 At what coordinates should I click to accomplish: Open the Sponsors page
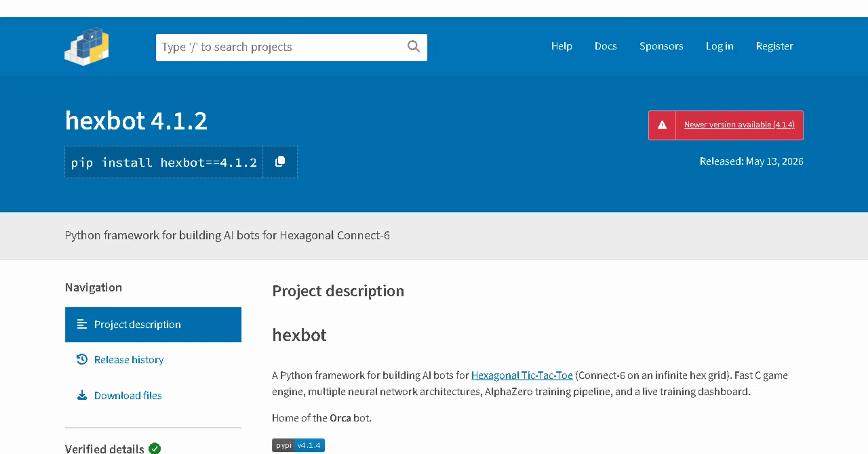coord(661,46)
